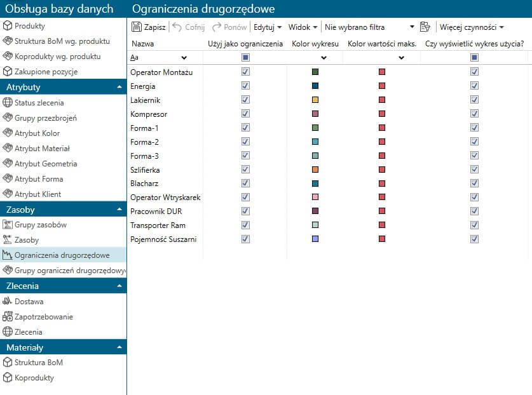This screenshot has height=395, width=532.
Task: Sort by Kolor wykresu column header
Action: click(x=315, y=44)
